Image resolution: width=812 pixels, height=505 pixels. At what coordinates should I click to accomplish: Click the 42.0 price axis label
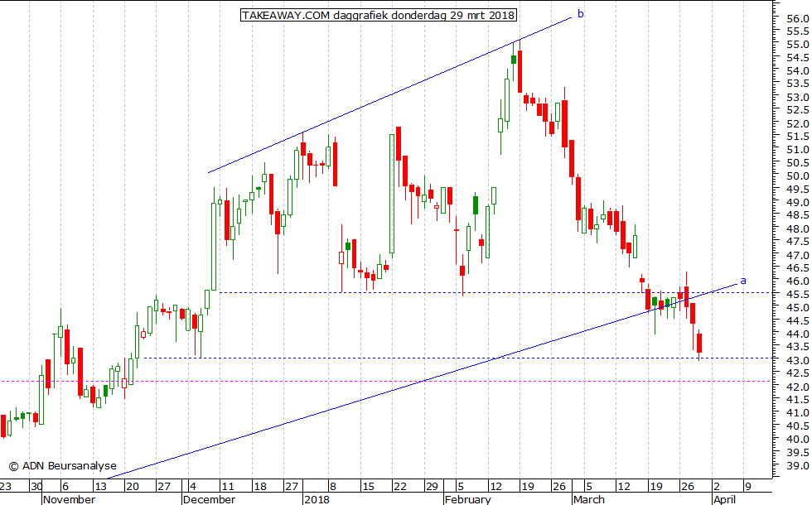coord(797,387)
